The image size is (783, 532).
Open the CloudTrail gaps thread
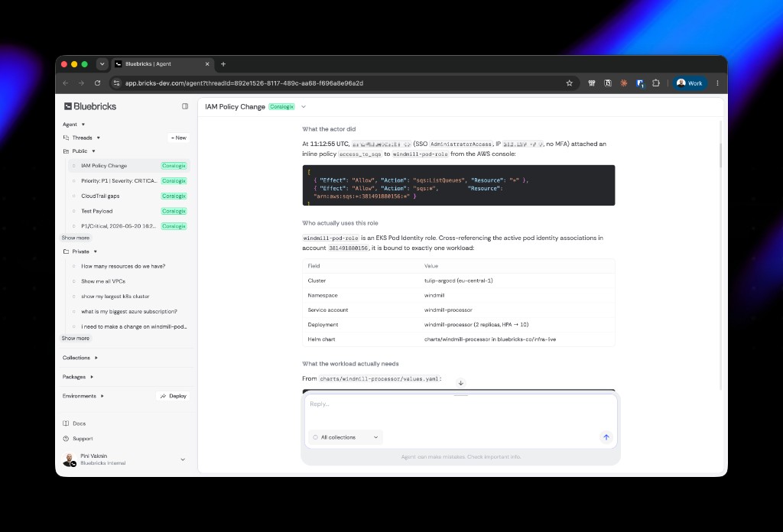coord(128,196)
